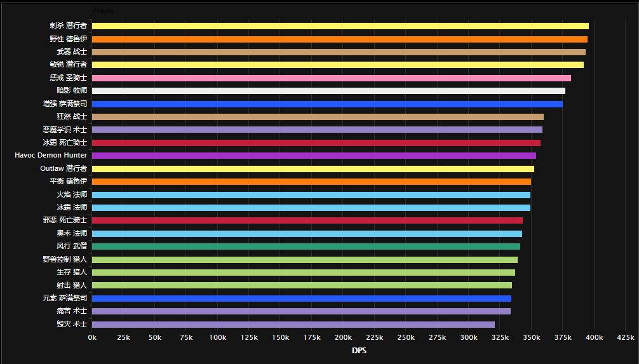The height and width of the screenshot is (364, 639).
Task: Click the Havoc Demon Hunter magenta bar
Action: (314, 156)
